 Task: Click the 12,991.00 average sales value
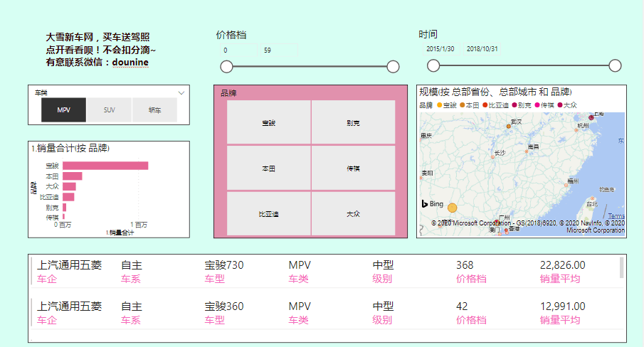562,306
